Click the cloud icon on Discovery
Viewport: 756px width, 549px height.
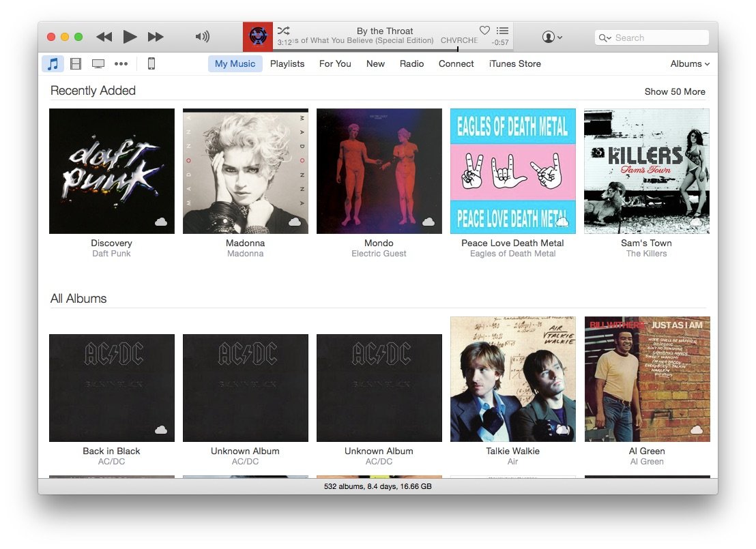[161, 222]
